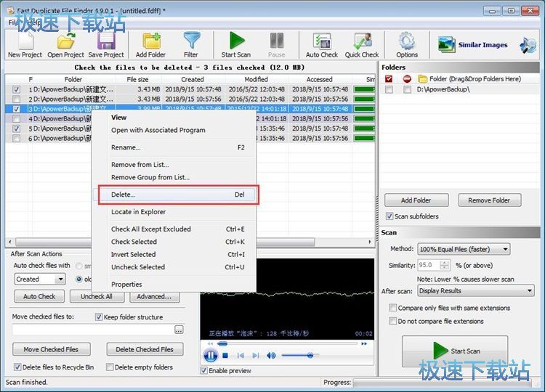This screenshot has height=392, width=545.
Task: Click the Uncheck All button
Action: point(97,296)
